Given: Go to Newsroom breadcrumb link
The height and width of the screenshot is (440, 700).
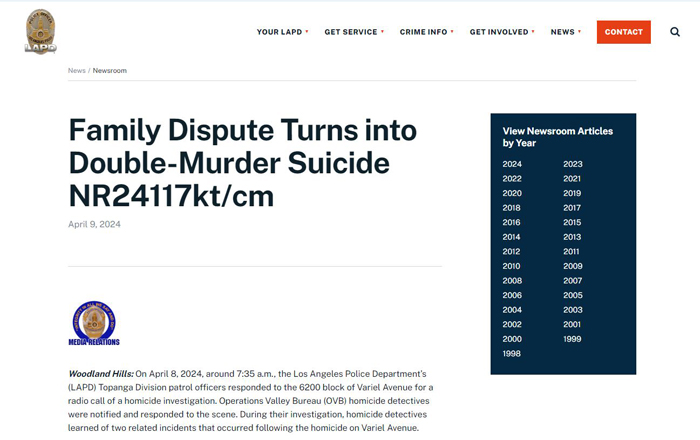Looking at the screenshot, I should (110, 71).
